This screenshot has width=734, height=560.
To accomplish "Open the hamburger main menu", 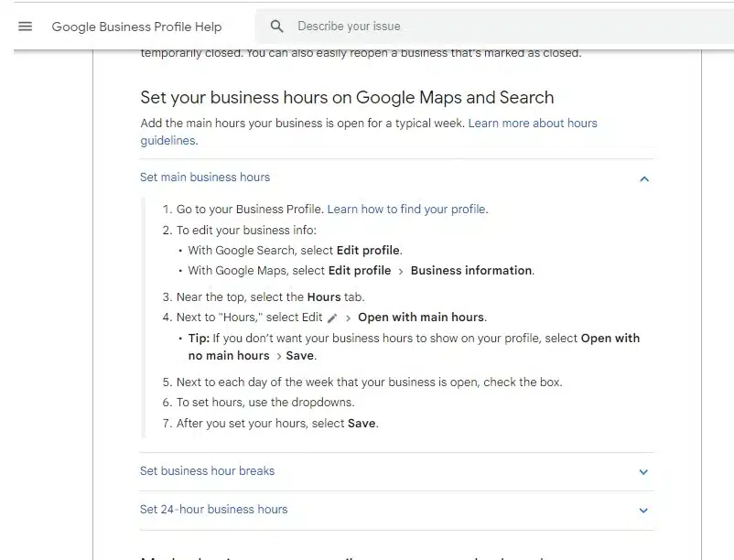I will (x=26, y=27).
